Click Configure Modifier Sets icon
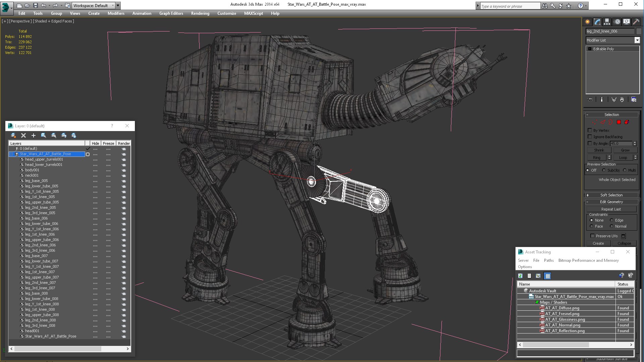Screen dimensions: 644x362 [x=634, y=100]
